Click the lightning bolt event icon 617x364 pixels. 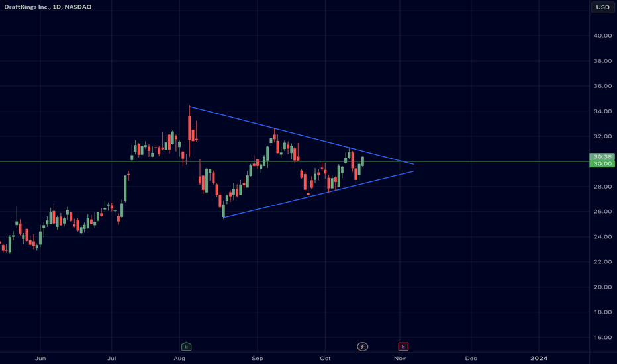362,347
